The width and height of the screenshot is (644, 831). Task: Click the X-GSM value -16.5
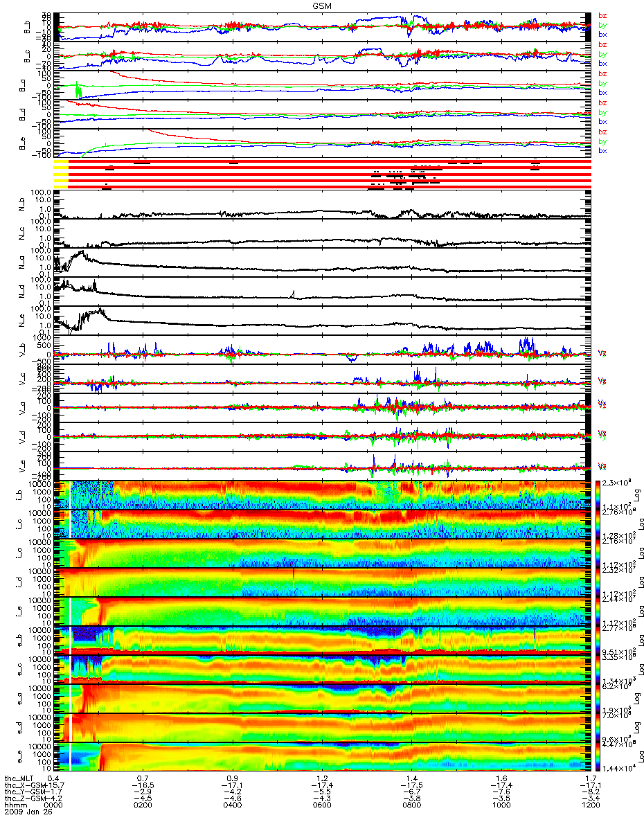[141, 785]
